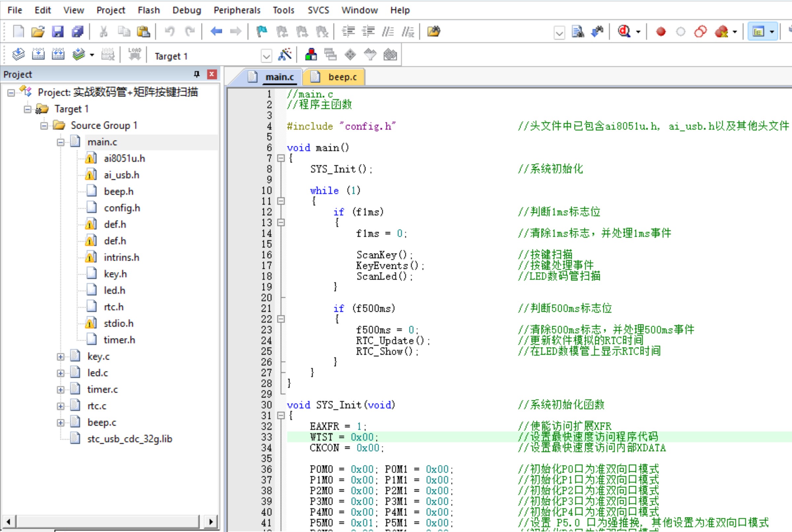Screen dimensions: 792x532
Task: Open the Project menu
Action: click(x=111, y=10)
